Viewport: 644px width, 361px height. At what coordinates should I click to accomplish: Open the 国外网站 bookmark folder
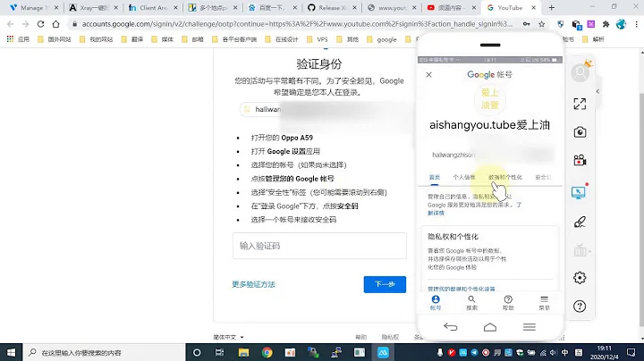coord(55,39)
